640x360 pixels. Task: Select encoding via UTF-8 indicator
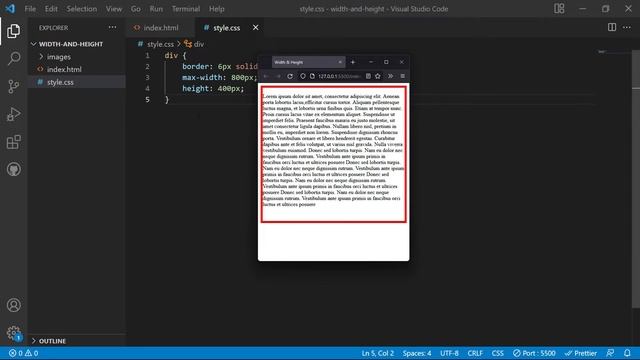[x=449, y=353]
